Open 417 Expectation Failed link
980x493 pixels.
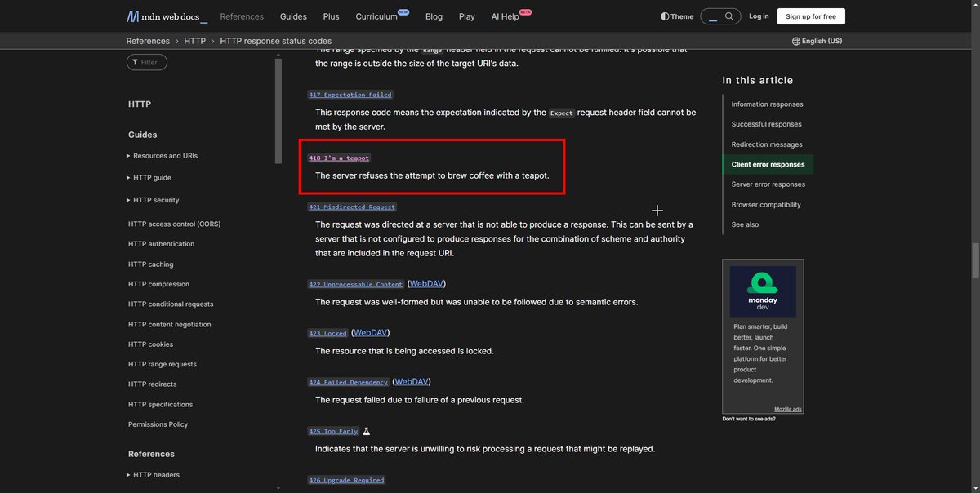[350, 95]
